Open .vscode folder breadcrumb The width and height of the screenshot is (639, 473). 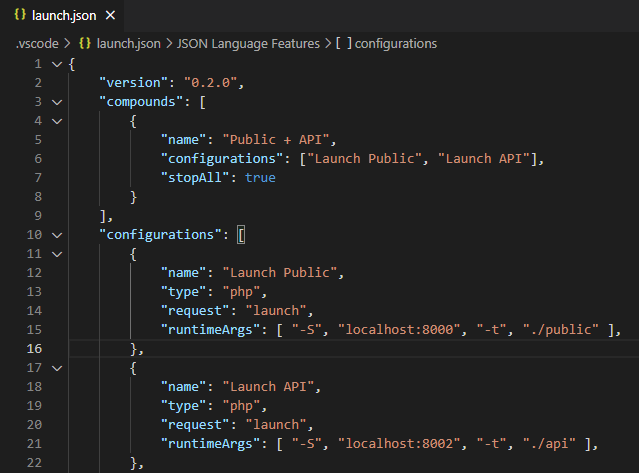37,44
